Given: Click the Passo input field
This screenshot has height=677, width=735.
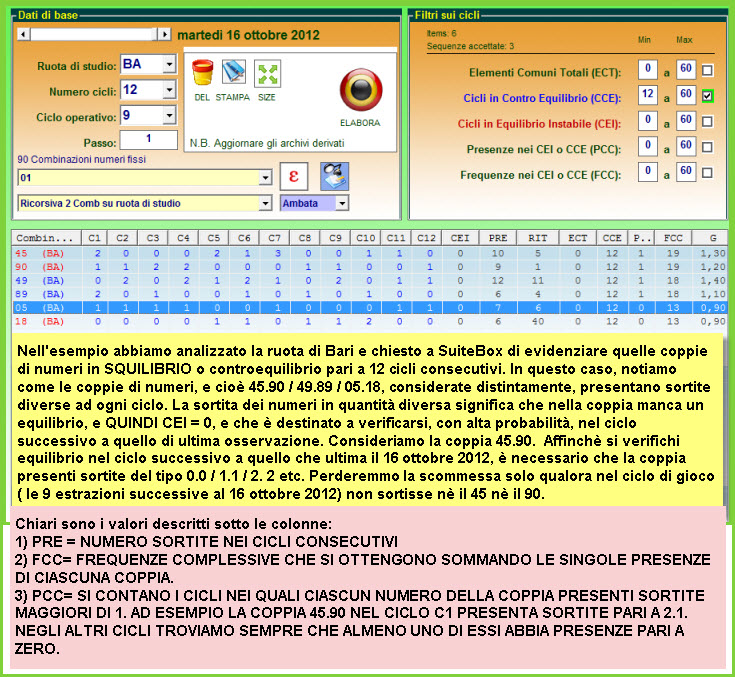Looking at the screenshot, I should coord(149,139).
